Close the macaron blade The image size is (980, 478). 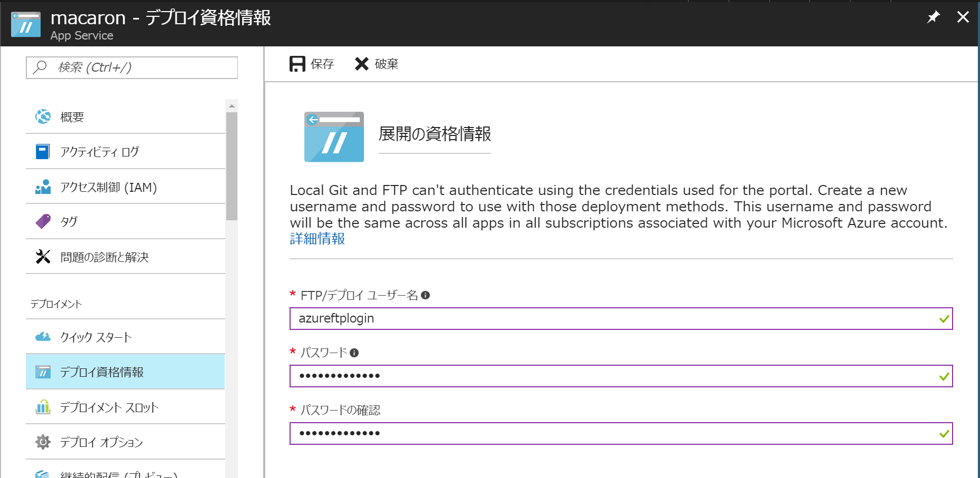click(963, 17)
